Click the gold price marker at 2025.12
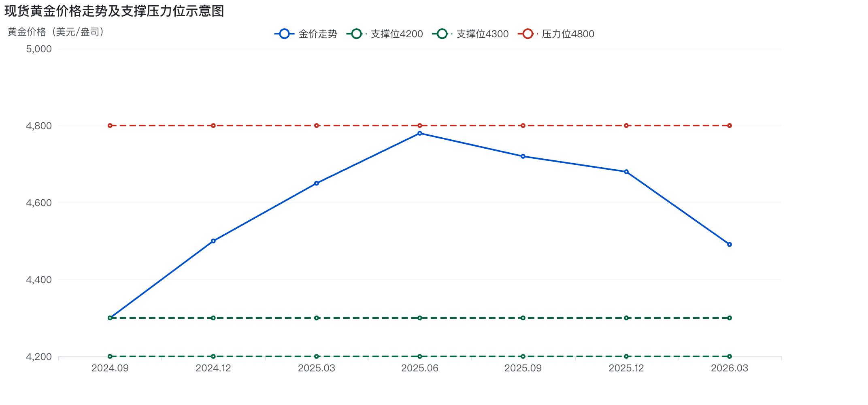This screenshot has width=868, height=405. tap(626, 172)
